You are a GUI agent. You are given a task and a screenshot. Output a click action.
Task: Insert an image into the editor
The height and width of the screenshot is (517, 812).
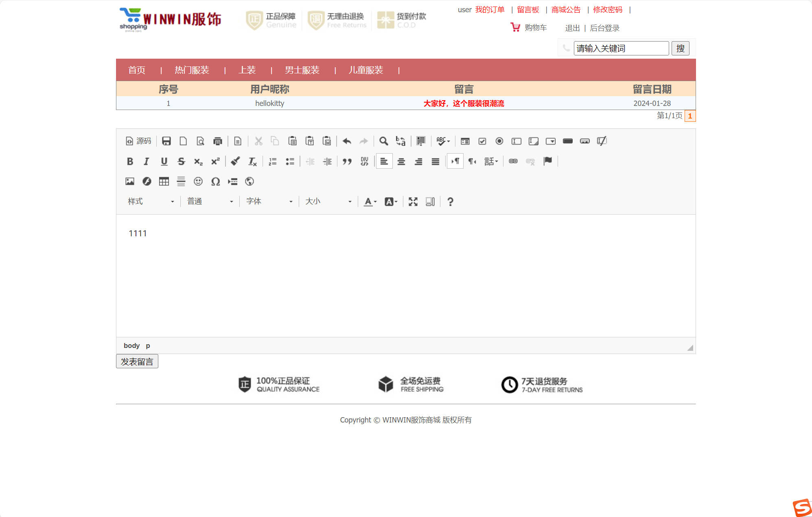tap(130, 182)
